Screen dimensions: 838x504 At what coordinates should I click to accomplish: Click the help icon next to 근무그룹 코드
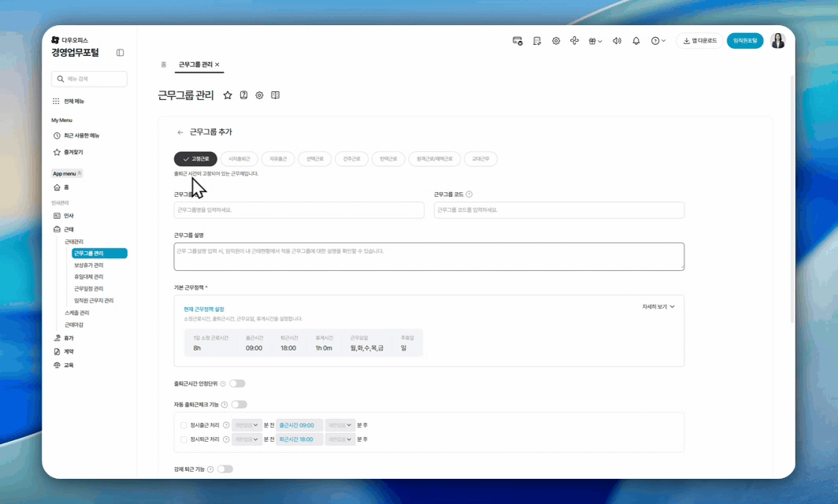pos(469,194)
